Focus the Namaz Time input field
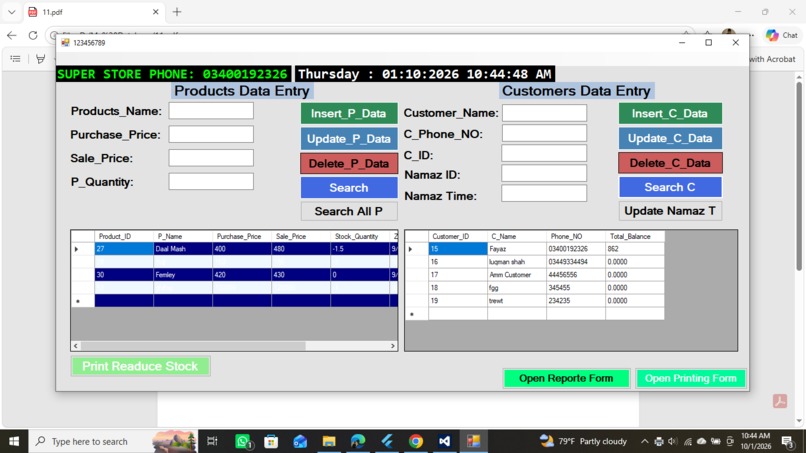This screenshot has width=806, height=453. (544, 194)
